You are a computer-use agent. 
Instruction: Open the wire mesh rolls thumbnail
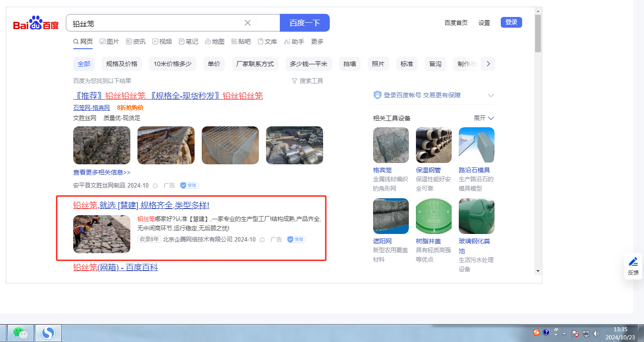pyautogui.click(x=295, y=145)
